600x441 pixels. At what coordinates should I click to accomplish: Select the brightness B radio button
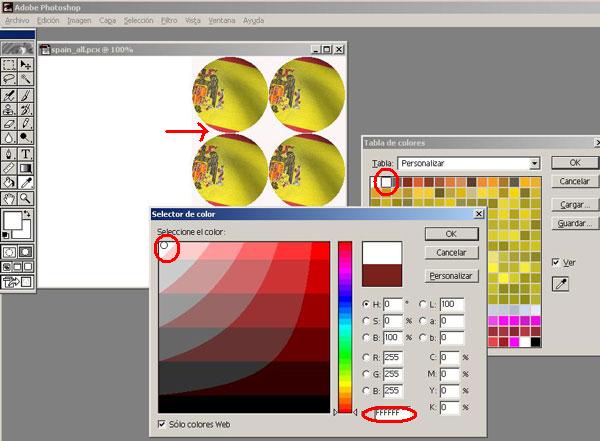[366, 337]
